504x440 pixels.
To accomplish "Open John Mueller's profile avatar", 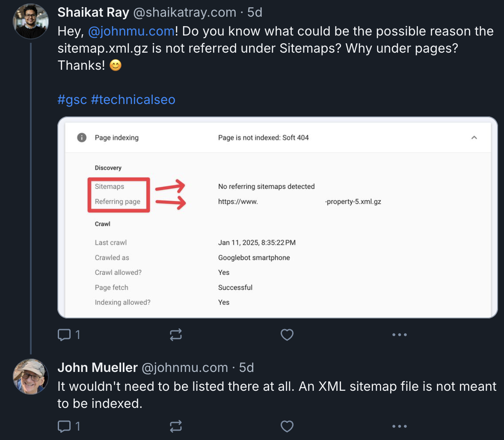I will [31, 376].
